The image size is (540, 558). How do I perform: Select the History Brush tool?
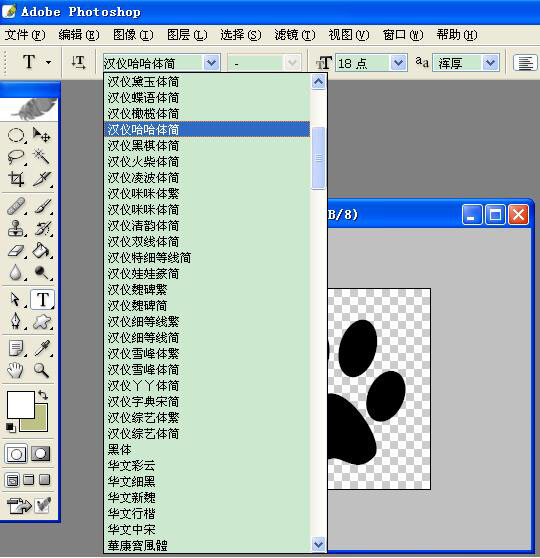[42, 228]
